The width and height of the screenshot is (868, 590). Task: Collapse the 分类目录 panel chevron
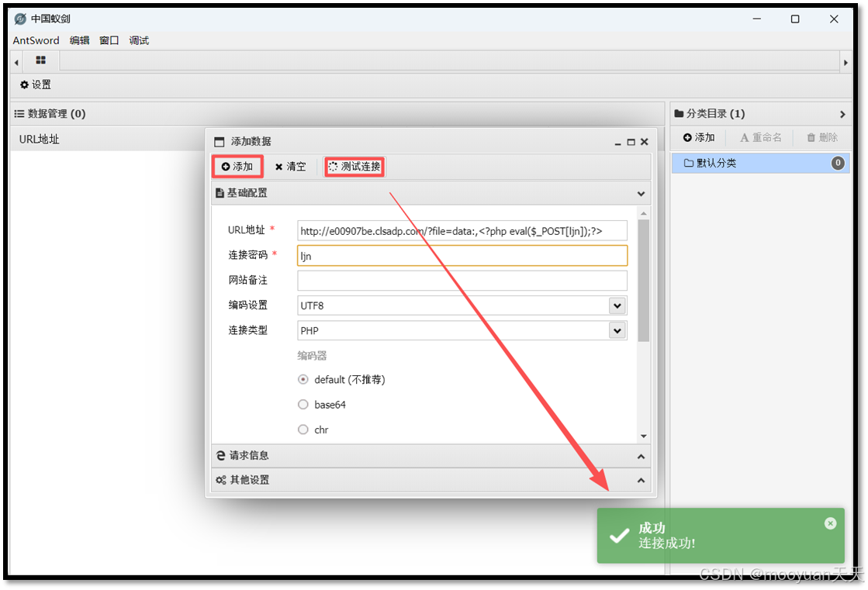coord(842,114)
